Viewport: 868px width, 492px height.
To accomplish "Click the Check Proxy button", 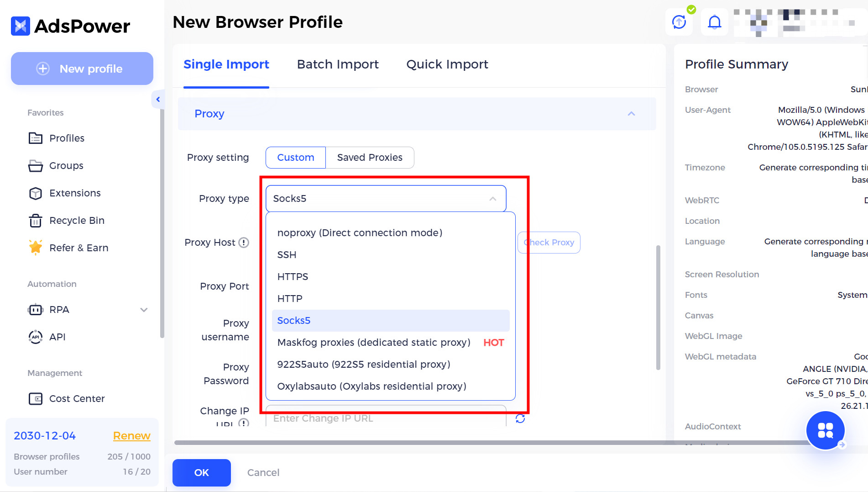I will point(549,242).
